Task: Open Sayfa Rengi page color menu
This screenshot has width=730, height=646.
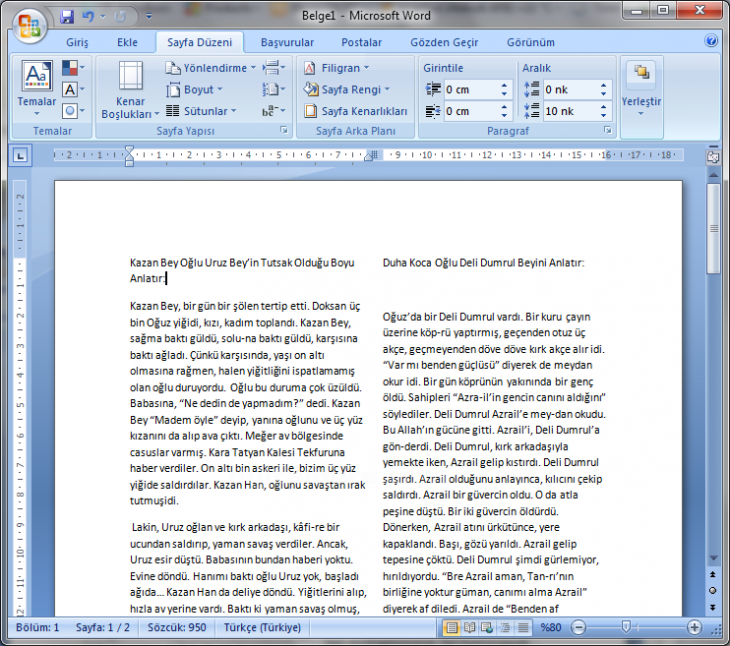Action: tap(346, 89)
